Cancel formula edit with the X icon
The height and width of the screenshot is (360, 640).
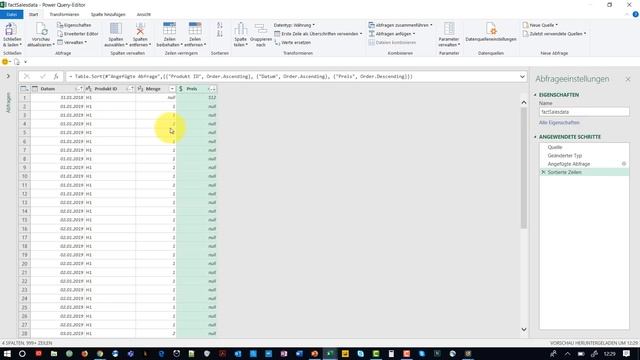27,76
